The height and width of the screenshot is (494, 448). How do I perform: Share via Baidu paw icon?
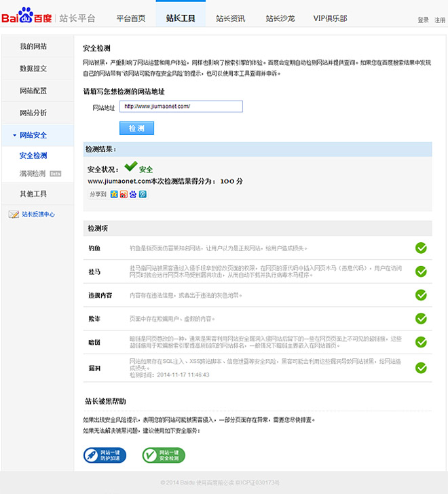[x=133, y=194]
